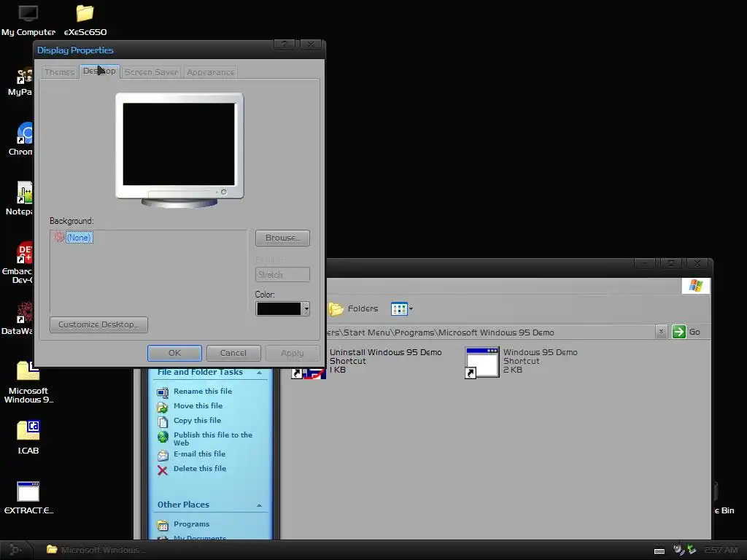
Task: Click the Customize Desktop... button
Action: 98,324
